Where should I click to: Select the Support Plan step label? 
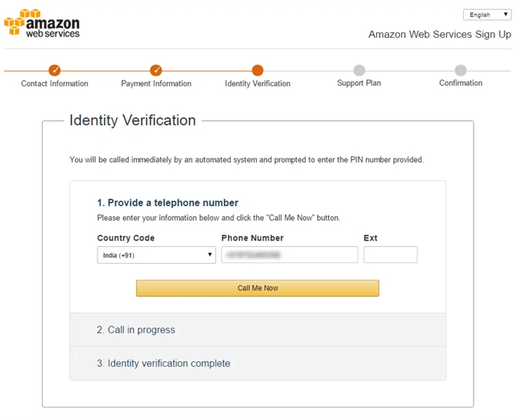pyautogui.click(x=359, y=83)
